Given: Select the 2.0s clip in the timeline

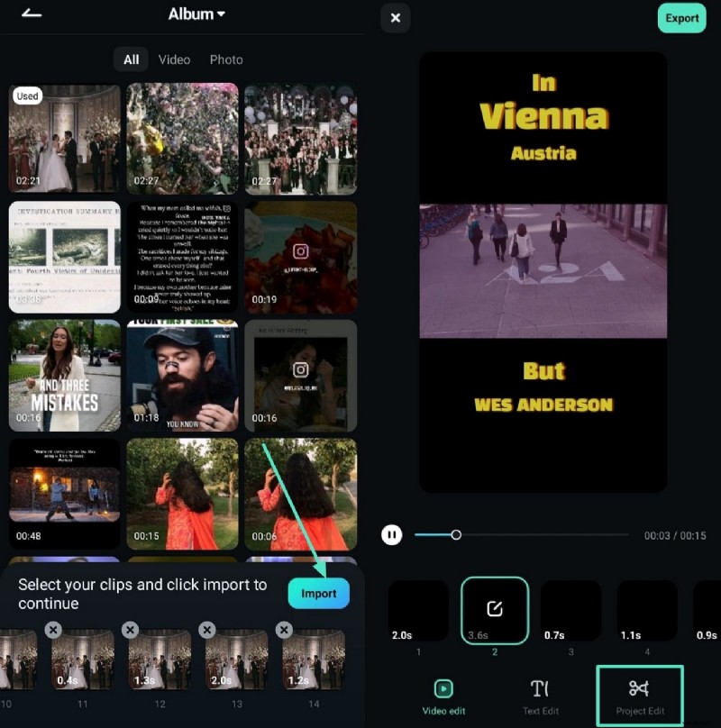Looking at the screenshot, I should point(418,609).
